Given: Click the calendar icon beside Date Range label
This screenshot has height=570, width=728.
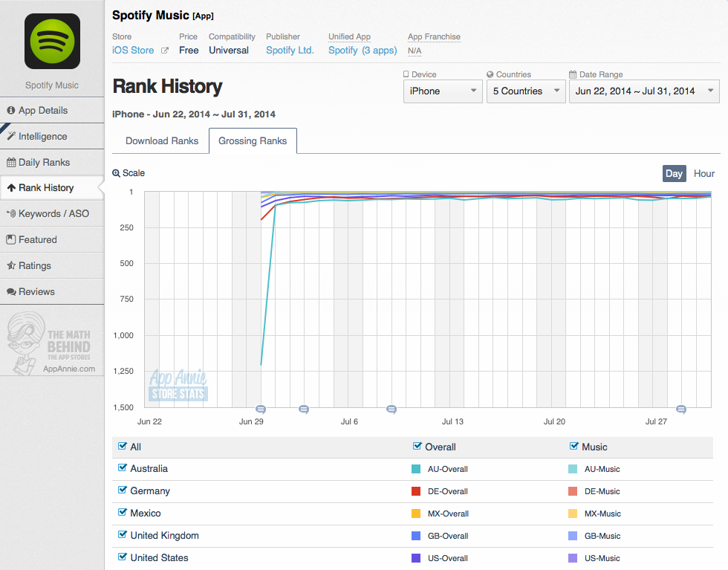Looking at the screenshot, I should pyautogui.click(x=573, y=74).
